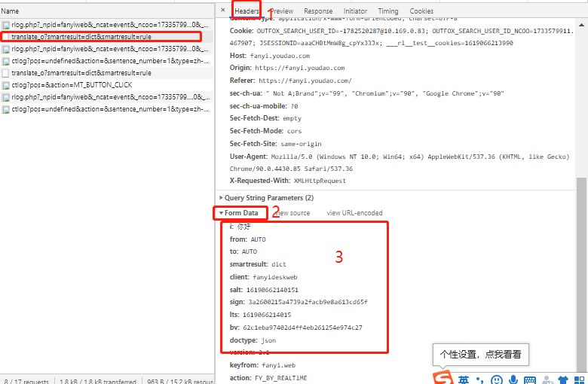This screenshot has width=588, height=384.
Task: Click the Referer header value
Action: click(305, 81)
